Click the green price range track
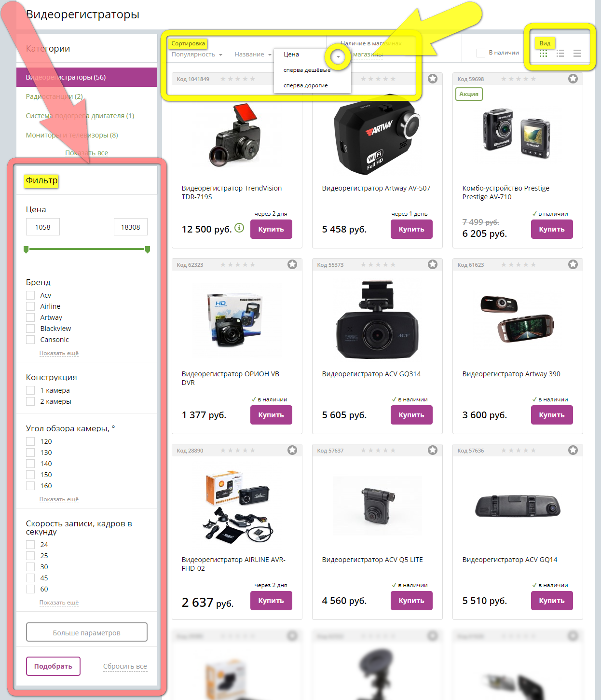 click(x=87, y=249)
